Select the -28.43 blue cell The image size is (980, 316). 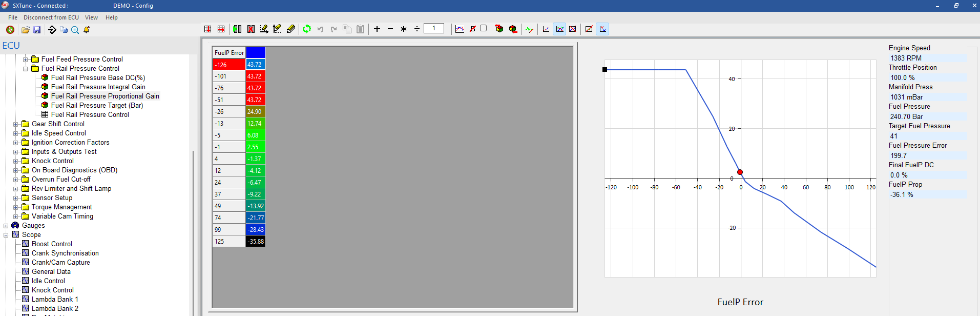tap(256, 229)
